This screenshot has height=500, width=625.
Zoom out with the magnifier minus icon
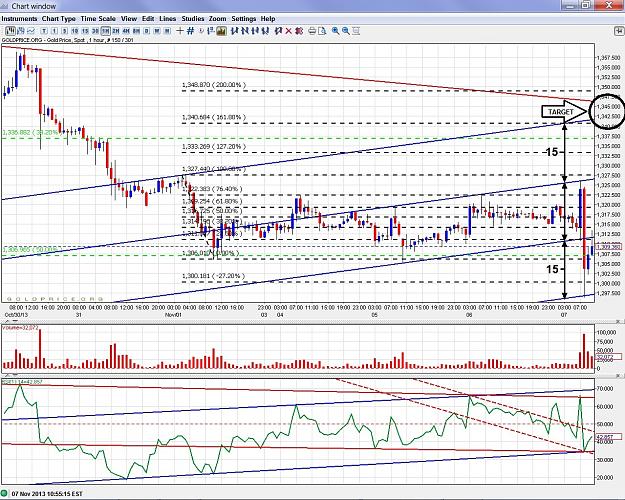tap(346, 31)
